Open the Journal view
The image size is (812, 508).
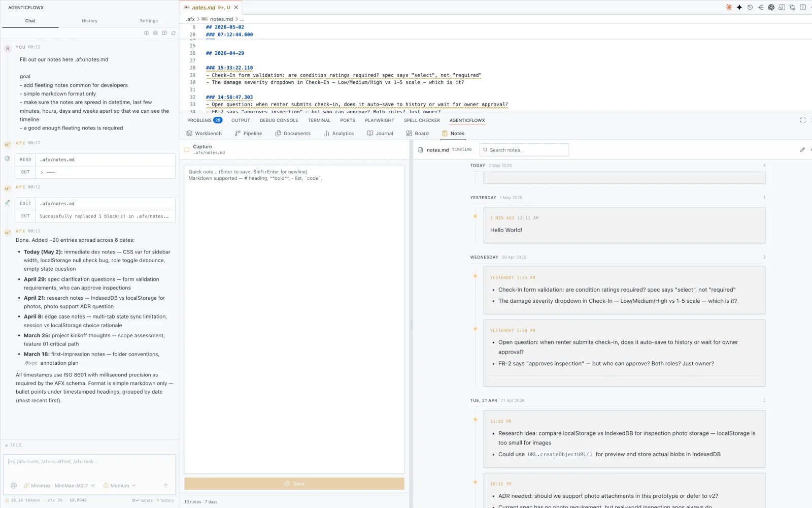click(x=380, y=134)
